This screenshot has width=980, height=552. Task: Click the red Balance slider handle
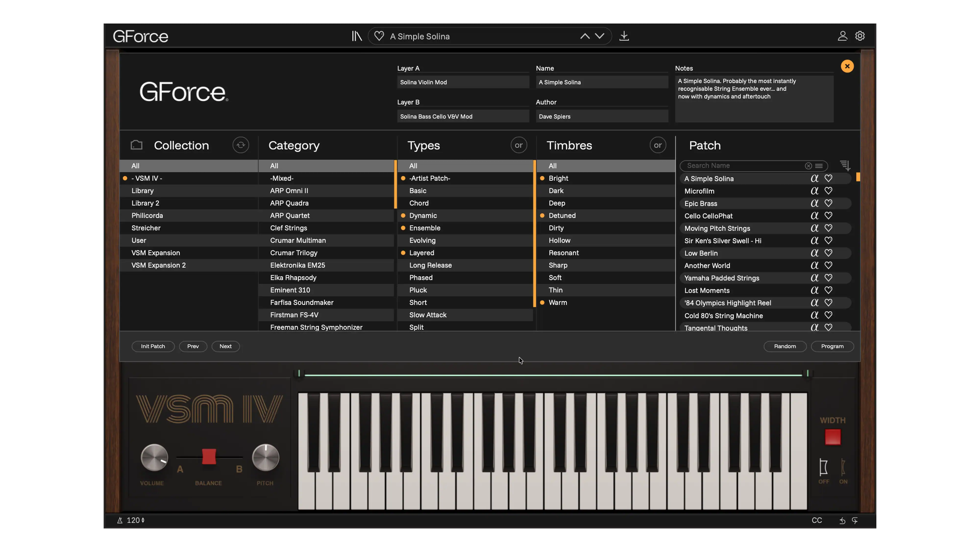click(209, 457)
